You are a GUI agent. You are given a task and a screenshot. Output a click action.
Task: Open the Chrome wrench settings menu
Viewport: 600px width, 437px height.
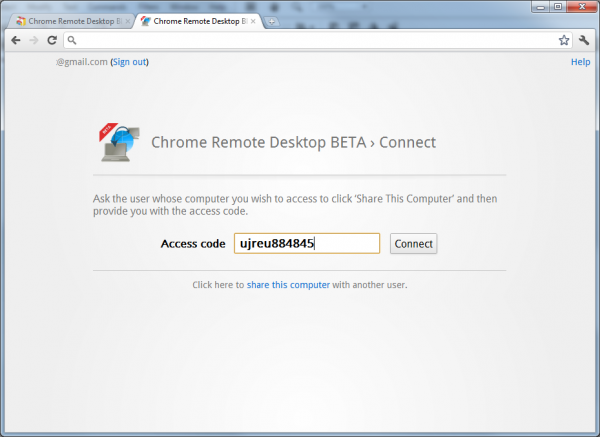[584, 40]
